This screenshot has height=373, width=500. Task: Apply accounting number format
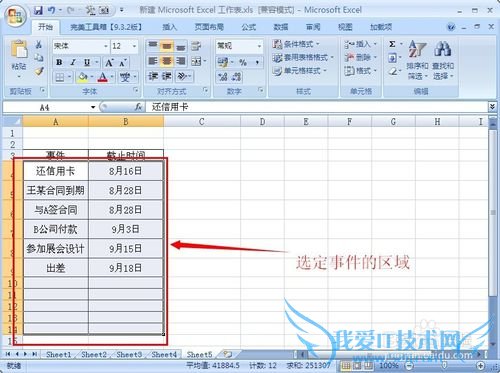(223, 62)
